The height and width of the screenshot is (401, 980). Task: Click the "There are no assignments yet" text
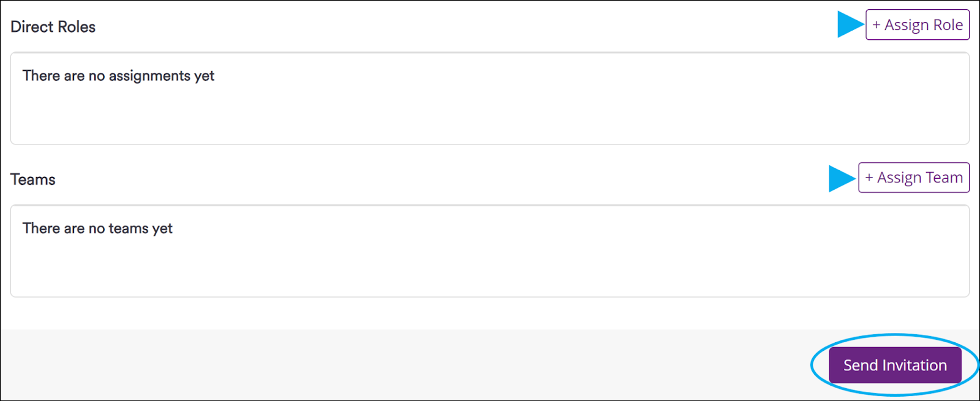[x=118, y=76]
